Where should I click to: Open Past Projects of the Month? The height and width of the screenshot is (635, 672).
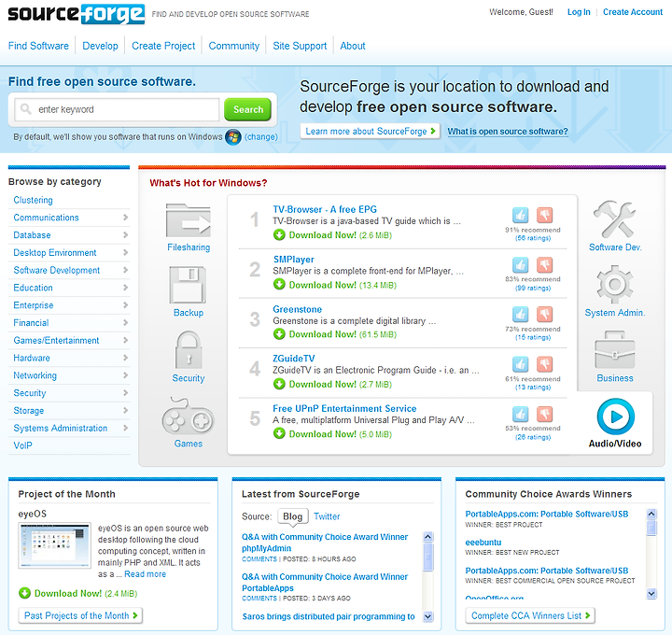[x=80, y=615]
